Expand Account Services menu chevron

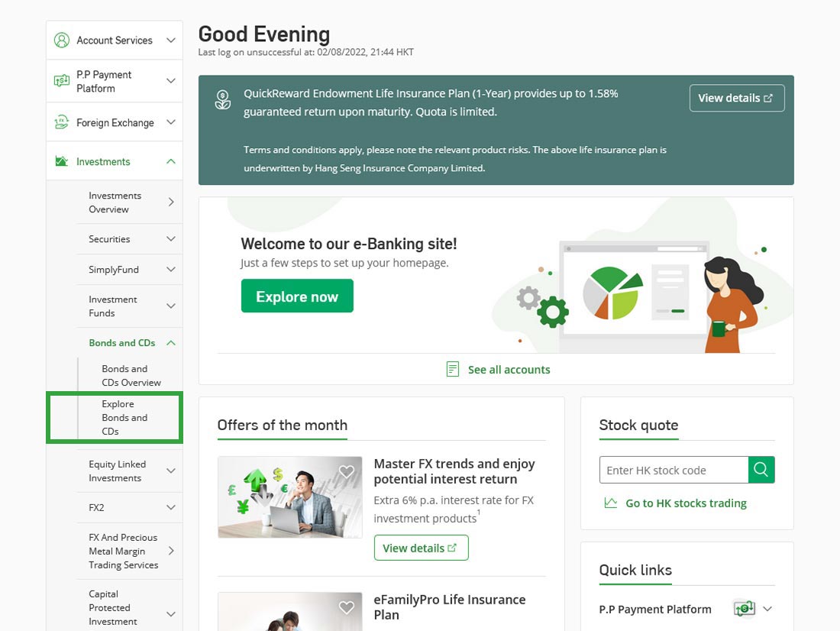pyautogui.click(x=171, y=40)
